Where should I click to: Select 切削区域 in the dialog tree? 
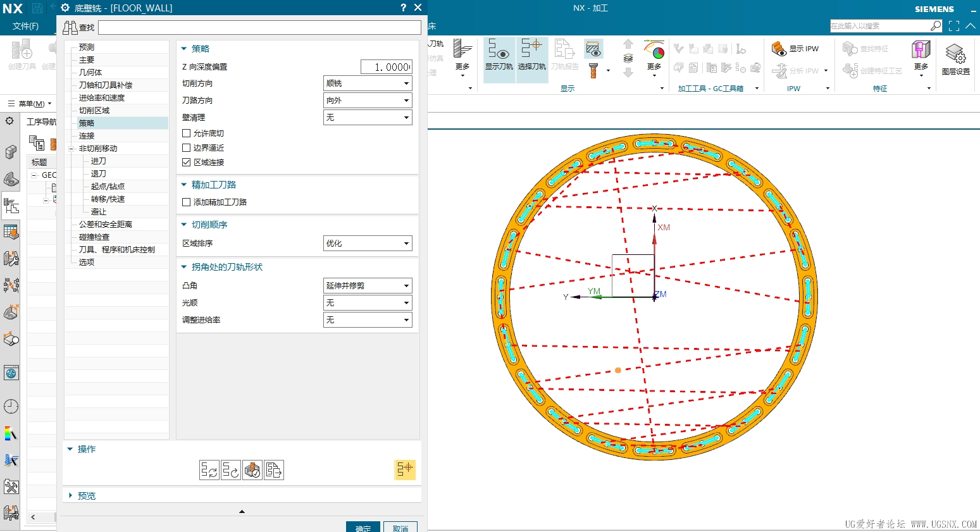coord(94,111)
